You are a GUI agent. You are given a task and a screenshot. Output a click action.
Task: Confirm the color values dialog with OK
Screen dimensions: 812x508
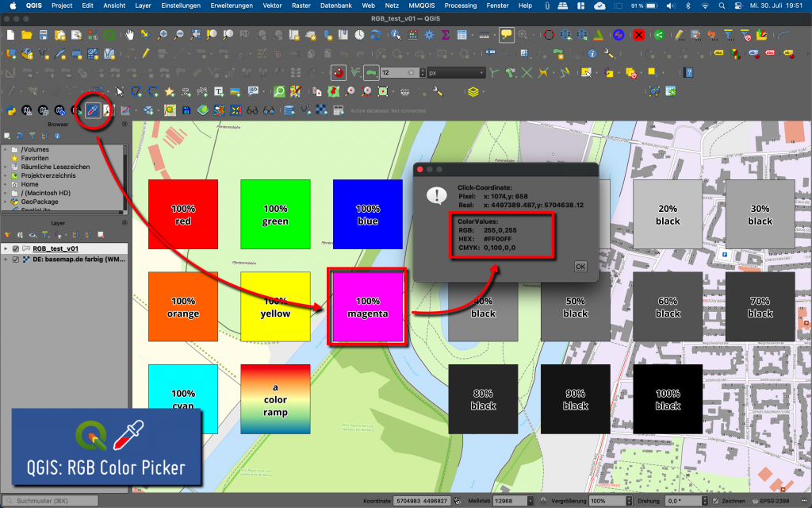tap(580, 267)
